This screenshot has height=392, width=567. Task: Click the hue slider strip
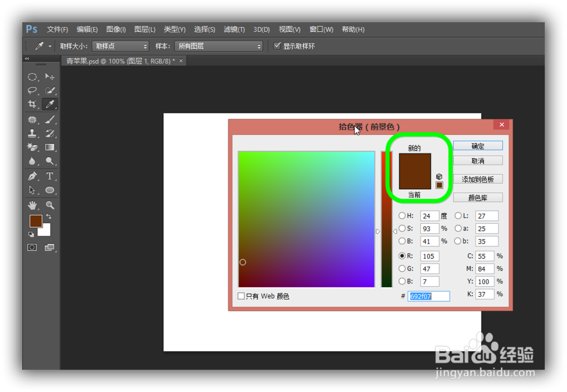click(386, 219)
